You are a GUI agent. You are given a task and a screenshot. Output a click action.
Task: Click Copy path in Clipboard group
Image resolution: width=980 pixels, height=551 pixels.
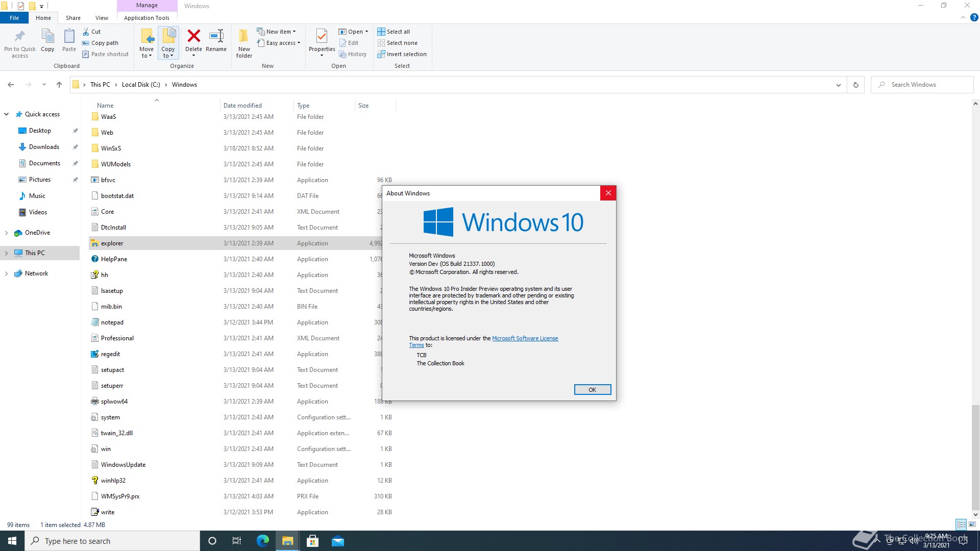101,43
